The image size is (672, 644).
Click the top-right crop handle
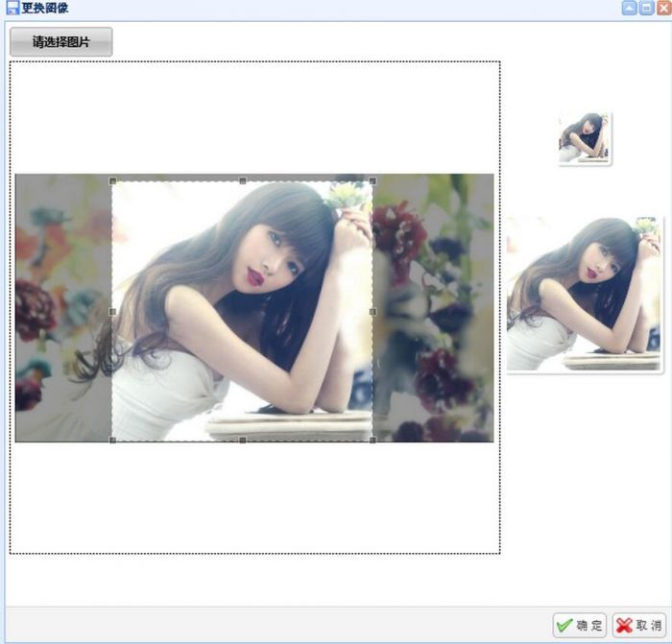click(x=372, y=181)
